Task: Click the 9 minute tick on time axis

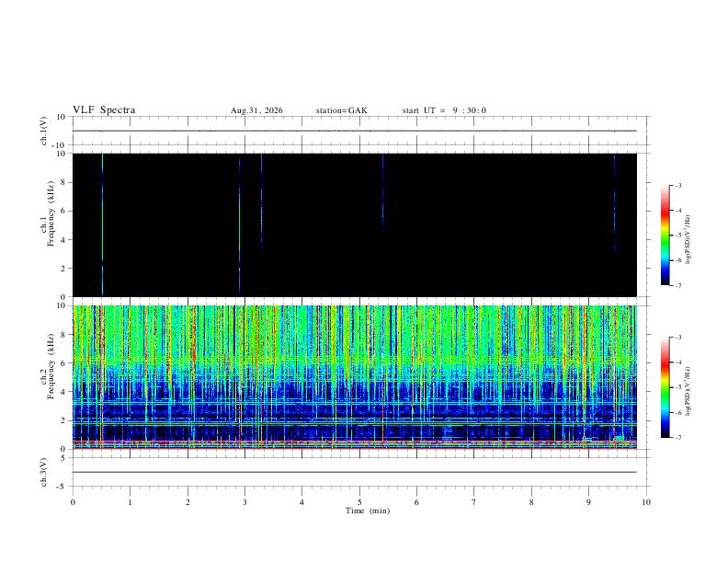Action: [x=588, y=502]
